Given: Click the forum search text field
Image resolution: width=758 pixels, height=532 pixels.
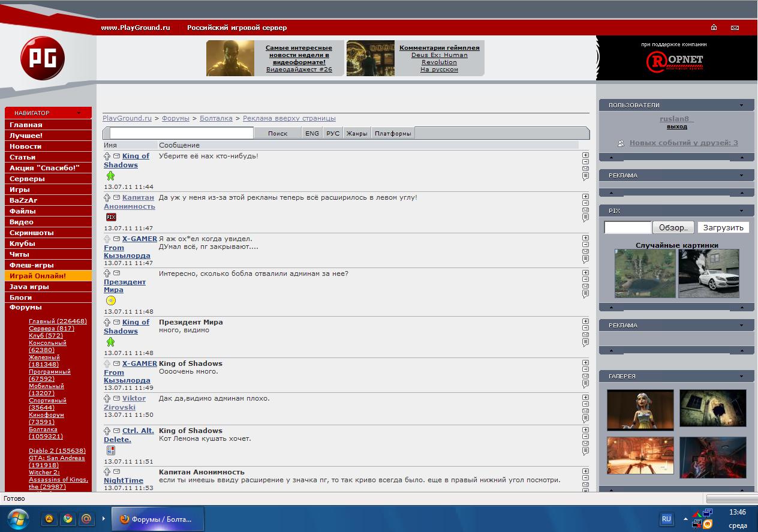Looking at the screenshot, I should click(x=181, y=133).
